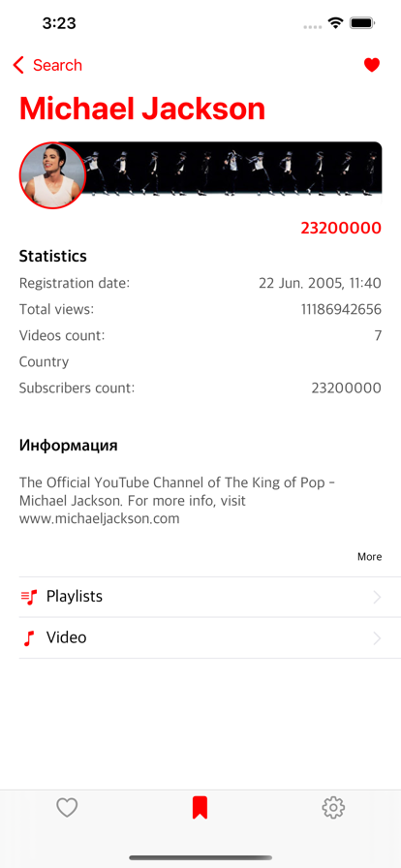Screen dimensions: 401x868
Task: Click the single music note Video icon
Action: [x=29, y=638]
